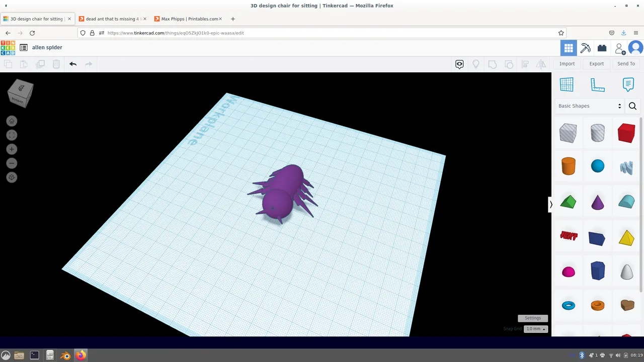
Task: Click the Fit all in view icon
Action: (x=12, y=135)
